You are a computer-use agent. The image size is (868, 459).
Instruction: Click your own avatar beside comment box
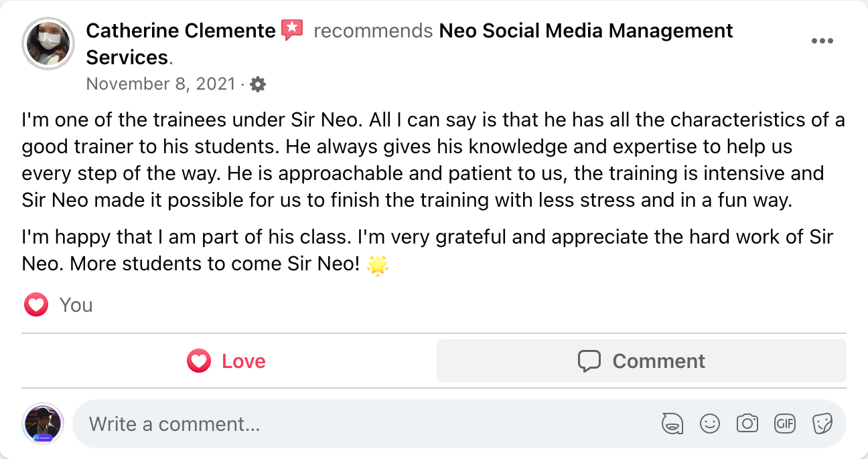44,424
